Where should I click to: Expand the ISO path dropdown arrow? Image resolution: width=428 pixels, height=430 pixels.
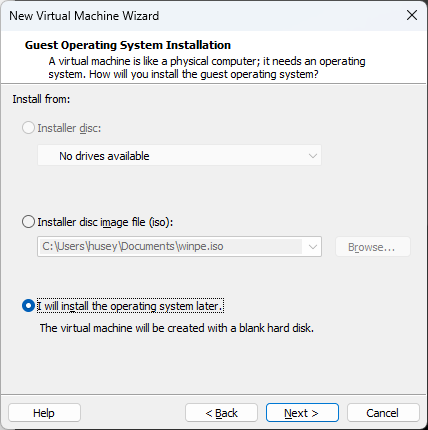[312, 247]
